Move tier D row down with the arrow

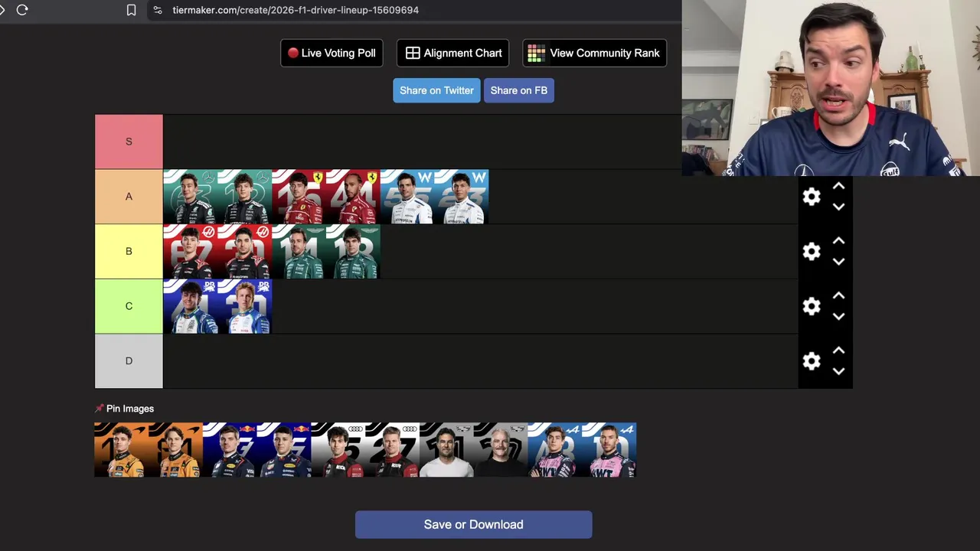click(x=838, y=371)
